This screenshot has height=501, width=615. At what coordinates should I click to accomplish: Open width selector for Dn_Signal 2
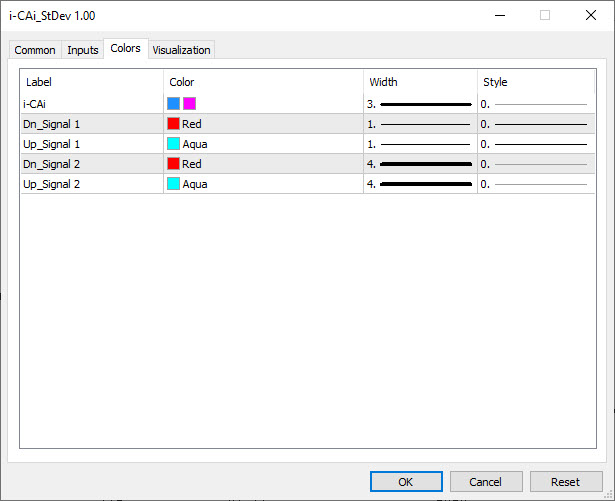pos(420,164)
